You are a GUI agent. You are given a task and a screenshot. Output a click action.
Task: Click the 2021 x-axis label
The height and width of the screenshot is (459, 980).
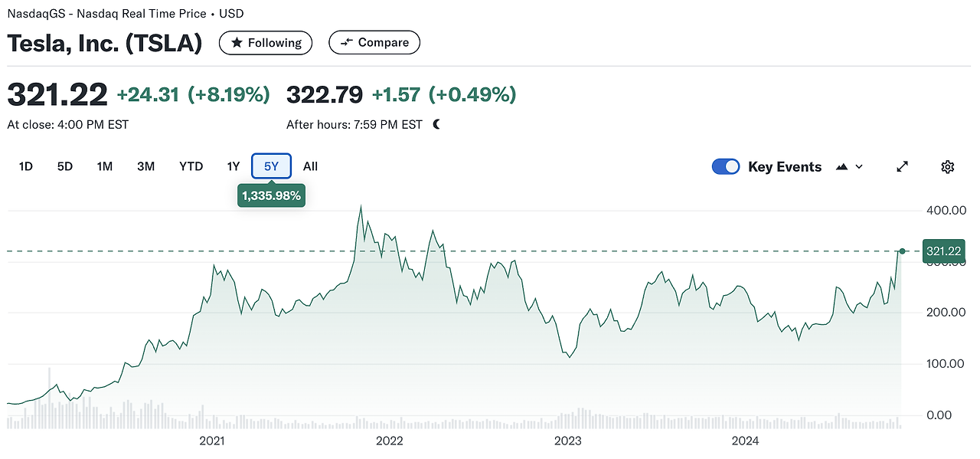coord(212,441)
